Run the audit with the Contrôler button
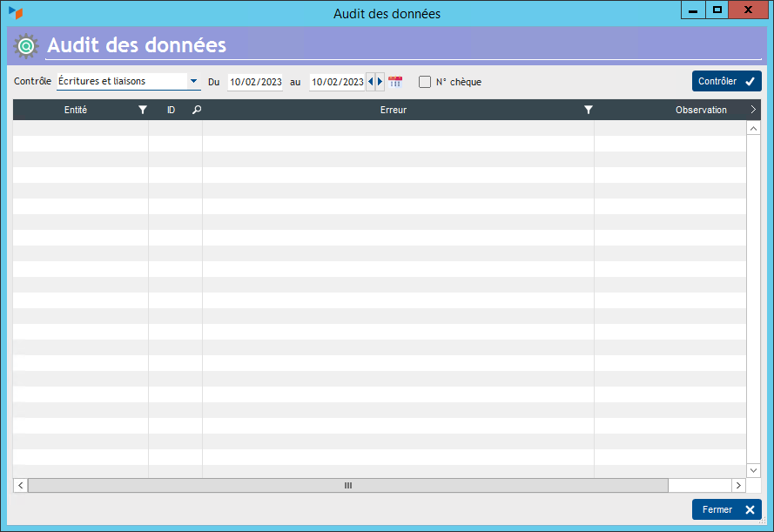Image resolution: width=774 pixels, height=532 pixels. pyautogui.click(x=726, y=81)
